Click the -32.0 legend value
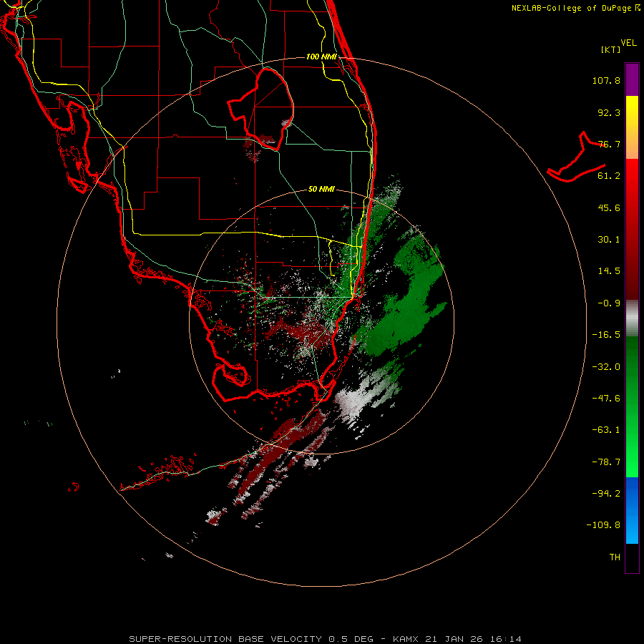 point(606,367)
